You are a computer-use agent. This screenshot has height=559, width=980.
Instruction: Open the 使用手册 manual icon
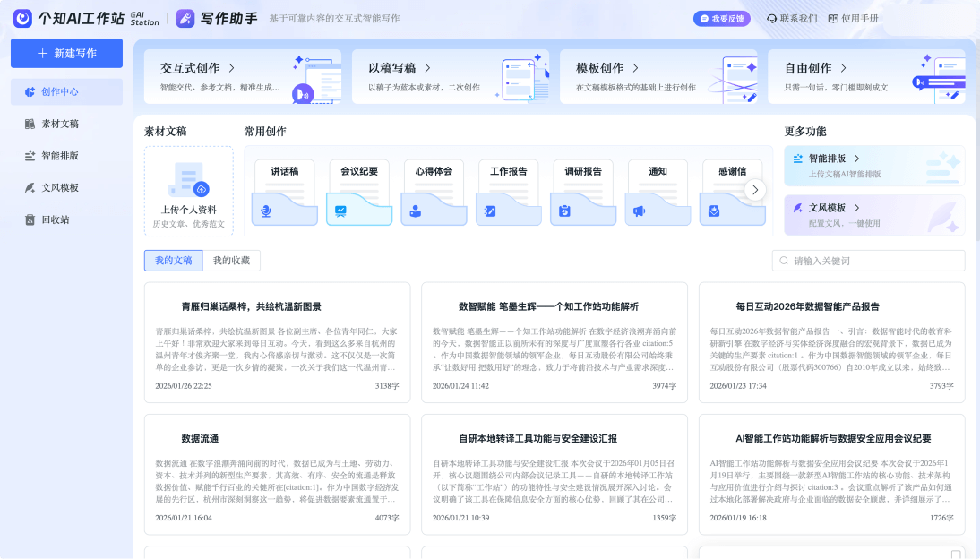[x=833, y=18]
